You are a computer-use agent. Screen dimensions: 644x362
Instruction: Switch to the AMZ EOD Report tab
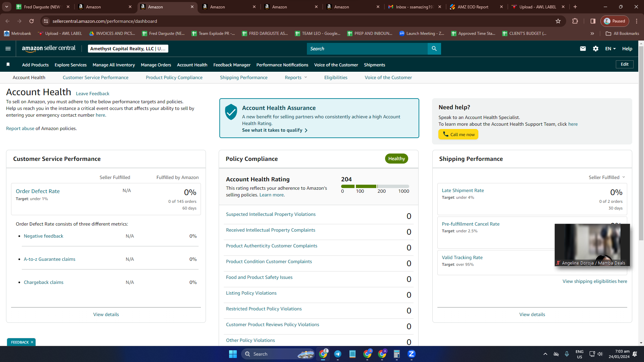(476, 7)
